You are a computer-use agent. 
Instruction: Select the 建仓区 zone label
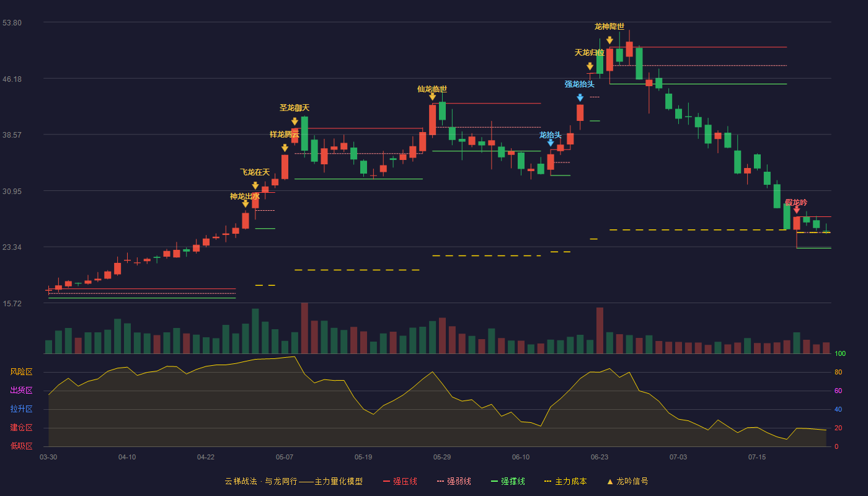21,428
